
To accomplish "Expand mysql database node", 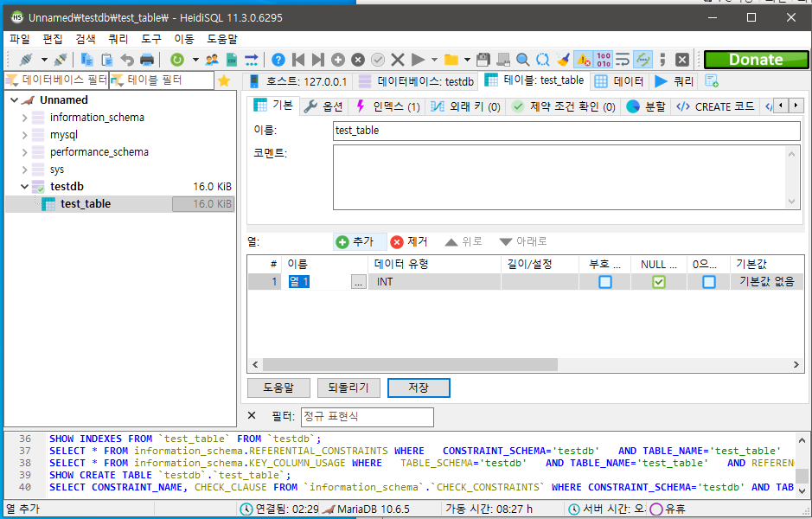I will [x=24, y=135].
